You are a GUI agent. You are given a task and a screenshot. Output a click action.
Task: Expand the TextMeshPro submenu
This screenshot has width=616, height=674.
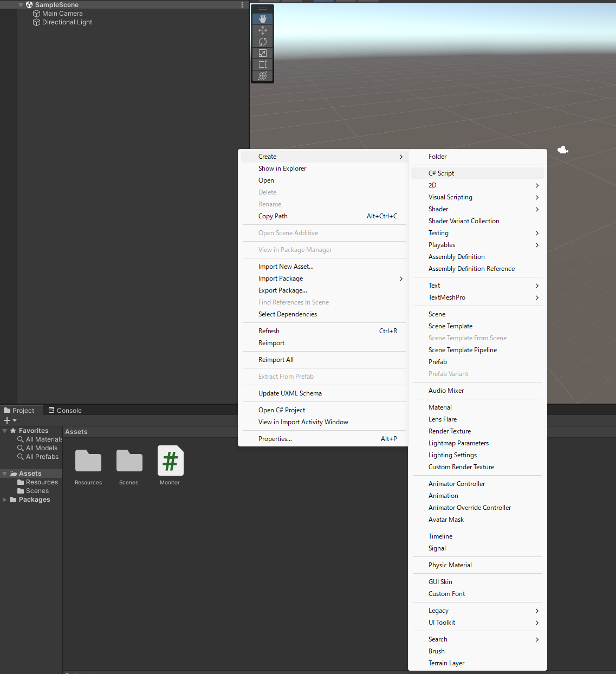click(x=477, y=297)
